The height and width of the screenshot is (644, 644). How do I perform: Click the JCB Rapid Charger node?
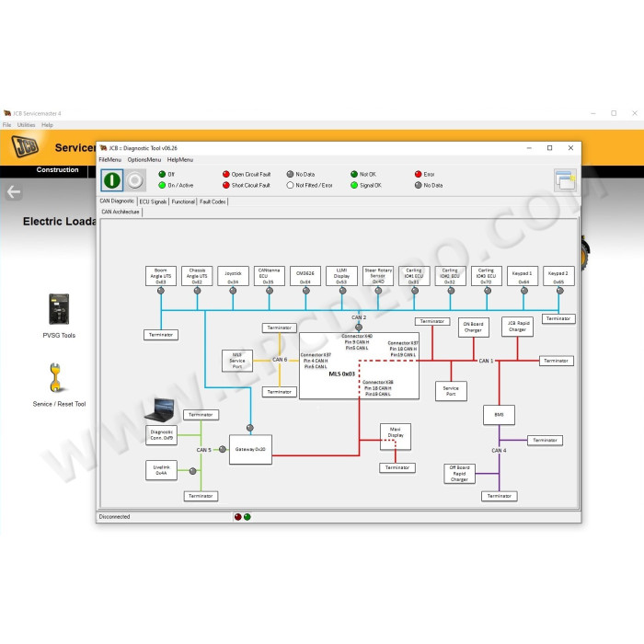point(517,327)
